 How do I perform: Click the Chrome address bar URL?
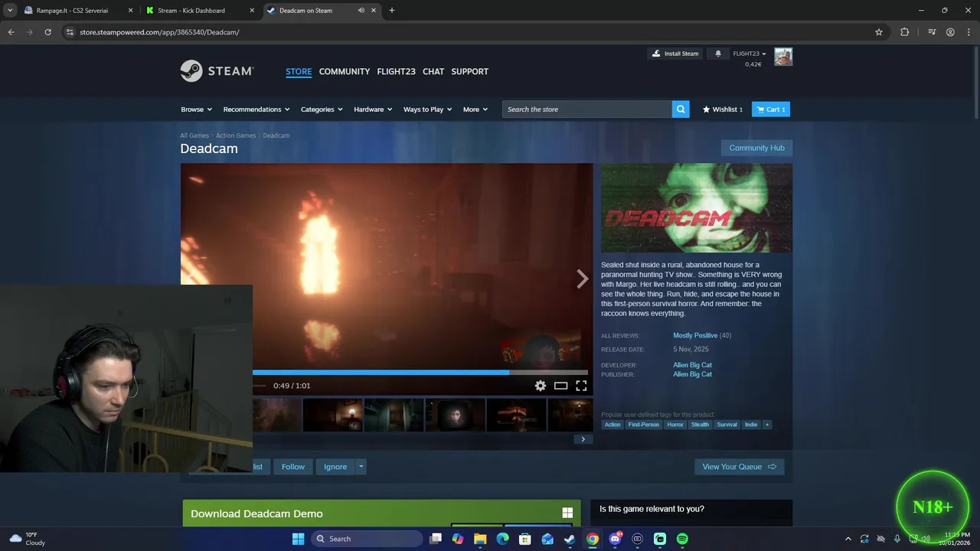pos(159,32)
